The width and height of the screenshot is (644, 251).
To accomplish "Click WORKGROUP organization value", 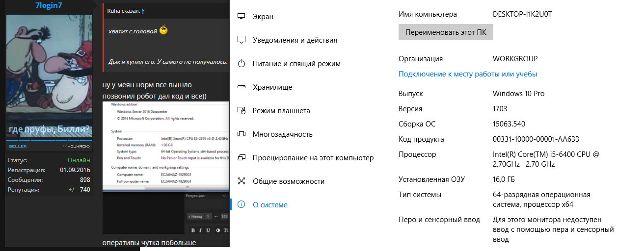I will tap(515, 59).
